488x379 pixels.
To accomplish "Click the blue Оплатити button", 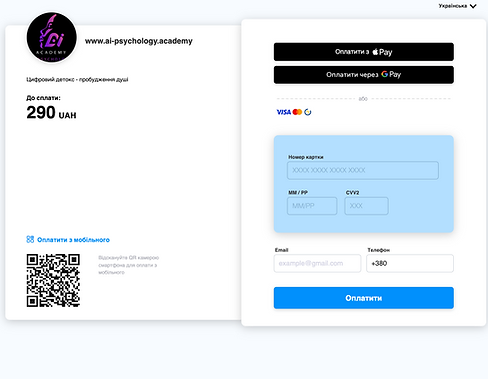I will click(x=364, y=298).
